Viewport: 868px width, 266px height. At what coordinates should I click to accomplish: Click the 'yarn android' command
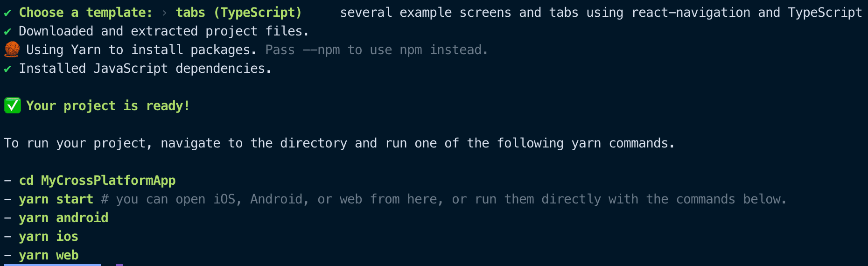(63, 218)
